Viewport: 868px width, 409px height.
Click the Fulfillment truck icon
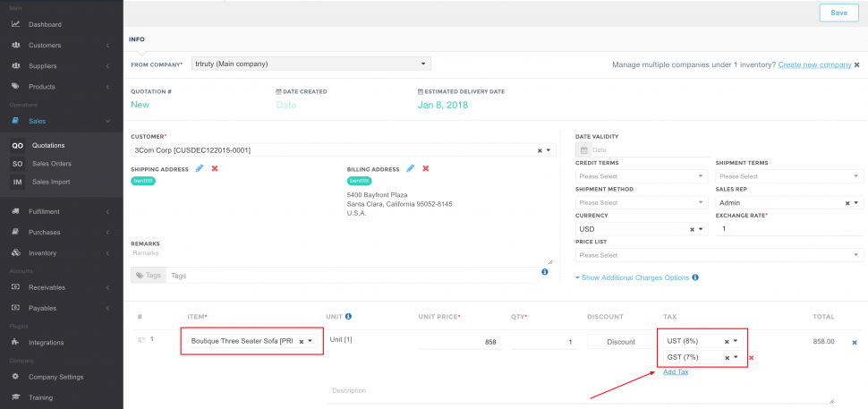pyautogui.click(x=16, y=211)
